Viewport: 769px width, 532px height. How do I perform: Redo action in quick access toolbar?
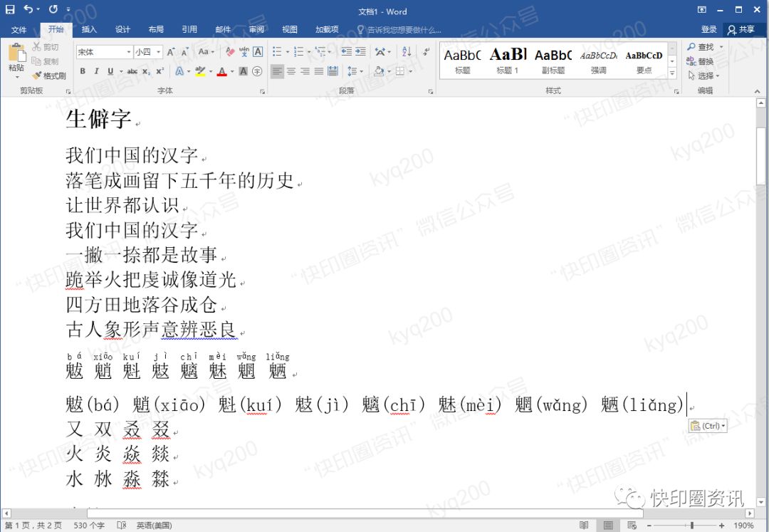pyautogui.click(x=53, y=9)
